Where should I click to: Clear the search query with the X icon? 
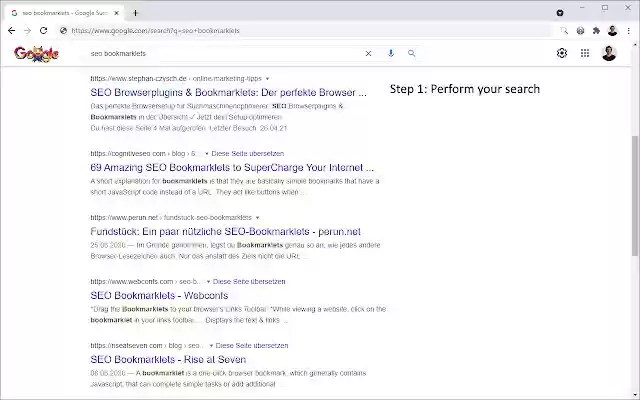(368, 53)
